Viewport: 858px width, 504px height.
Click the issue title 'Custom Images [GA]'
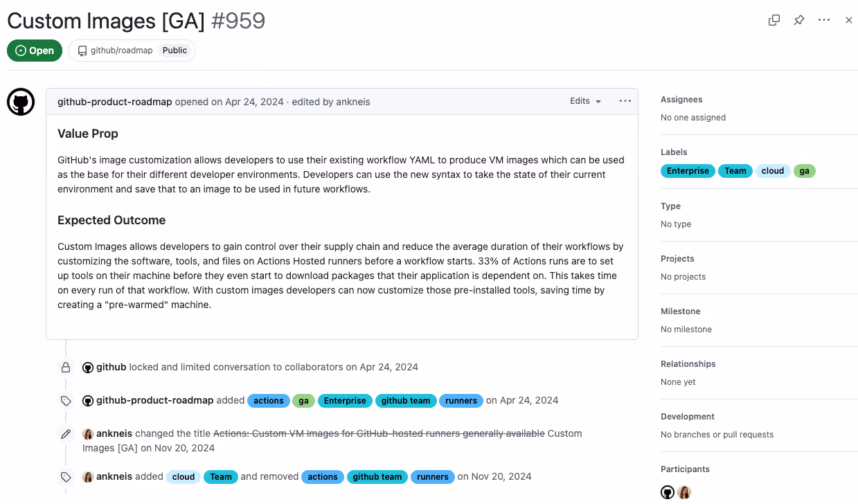[106, 21]
